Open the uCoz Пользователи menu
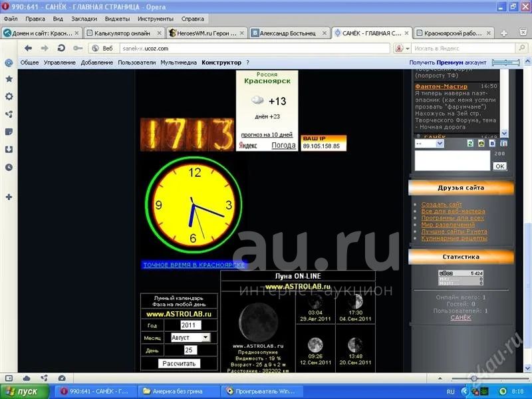 [x=137, y=63]
